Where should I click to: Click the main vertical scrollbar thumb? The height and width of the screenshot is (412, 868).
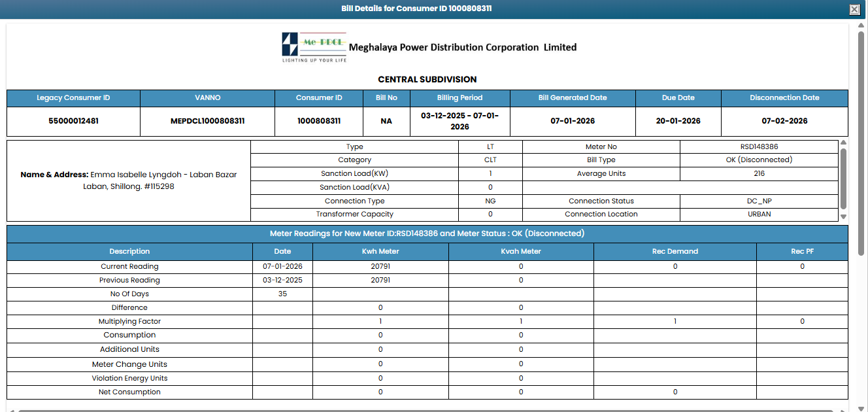pos(861,144)
